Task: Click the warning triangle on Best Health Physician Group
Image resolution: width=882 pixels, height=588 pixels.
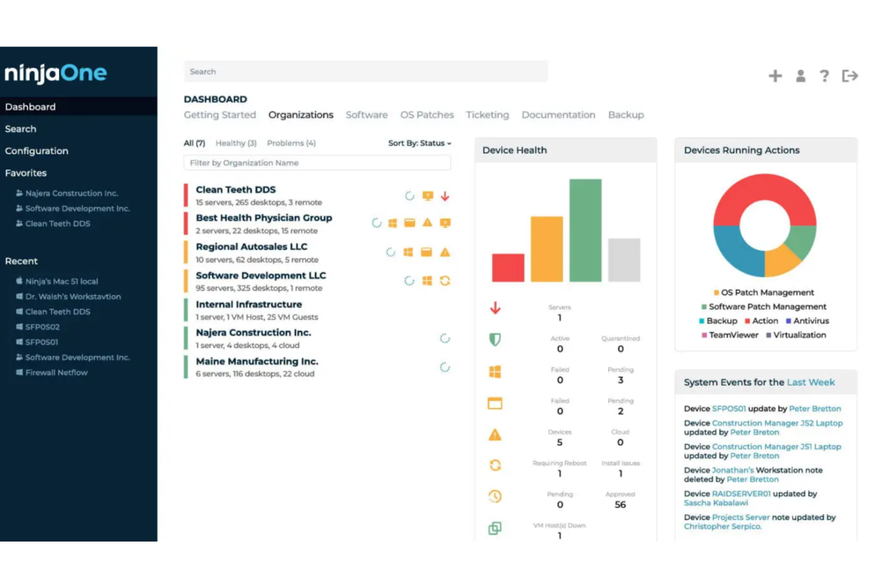Action: (427, 223)
